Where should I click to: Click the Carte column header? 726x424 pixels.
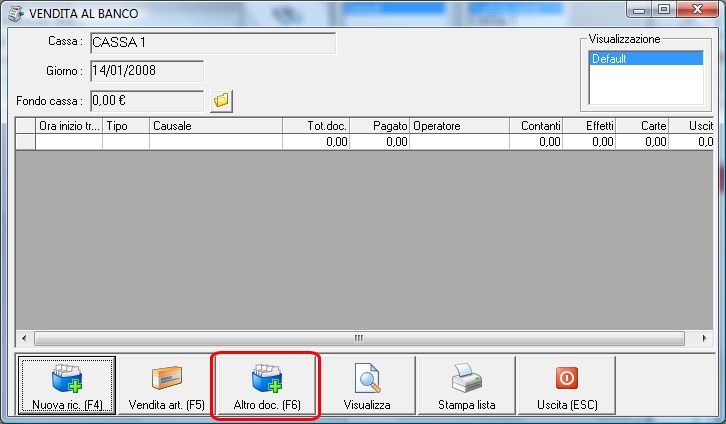tap(642, 126)
